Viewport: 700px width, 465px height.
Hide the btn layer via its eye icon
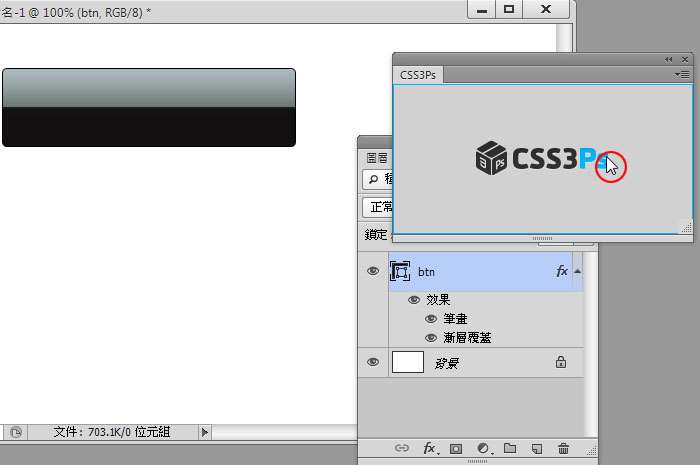373,271
